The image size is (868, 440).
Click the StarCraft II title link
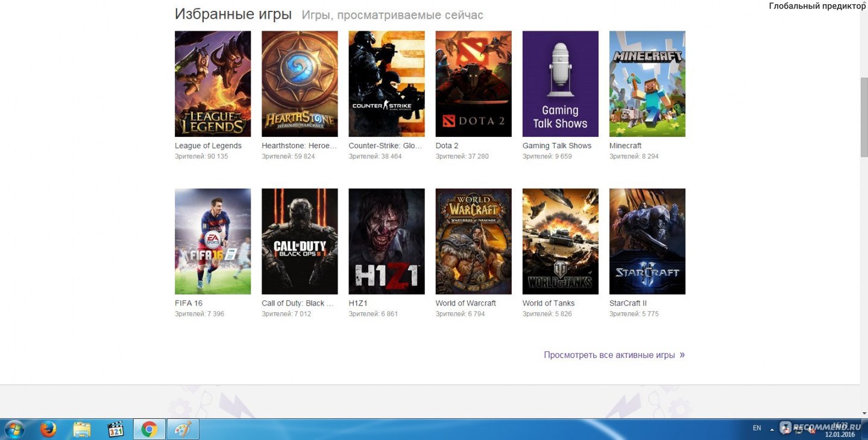pos(627,303)
